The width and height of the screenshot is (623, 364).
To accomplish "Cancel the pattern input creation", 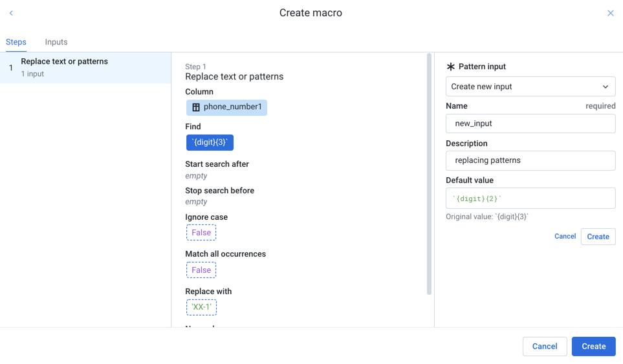I will click(x=565, y=237).
